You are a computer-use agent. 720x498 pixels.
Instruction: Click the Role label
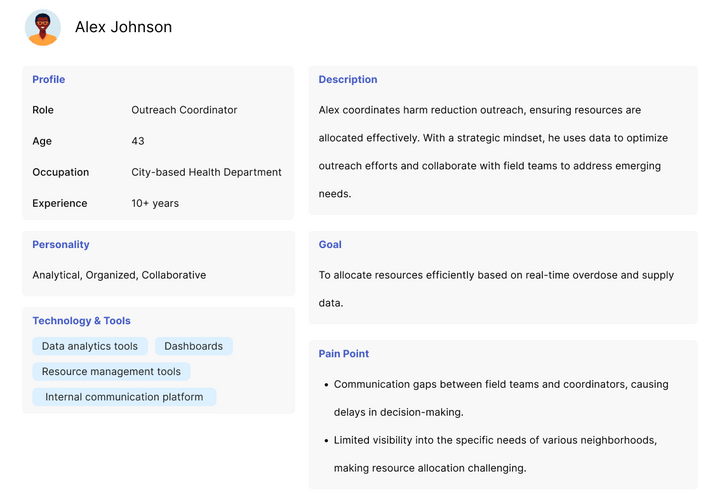(x=43, y=110)
